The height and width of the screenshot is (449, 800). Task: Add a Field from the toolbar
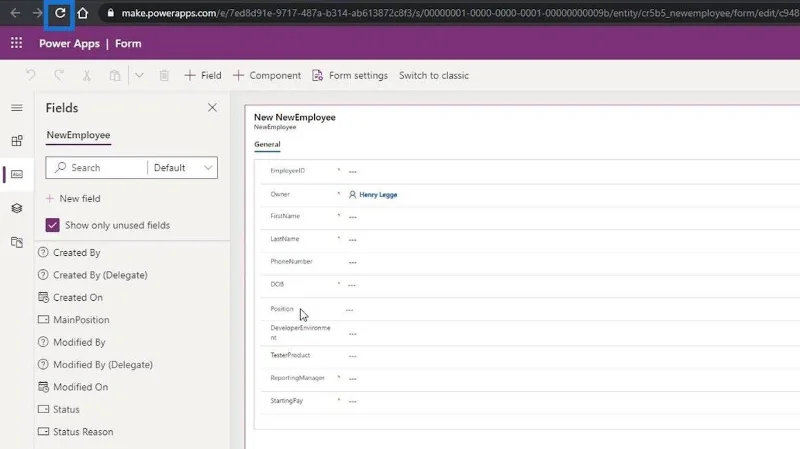pos(203,76)
